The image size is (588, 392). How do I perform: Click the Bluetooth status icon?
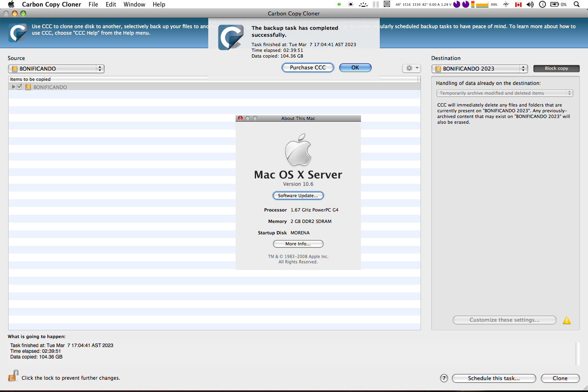click(506, 4)
